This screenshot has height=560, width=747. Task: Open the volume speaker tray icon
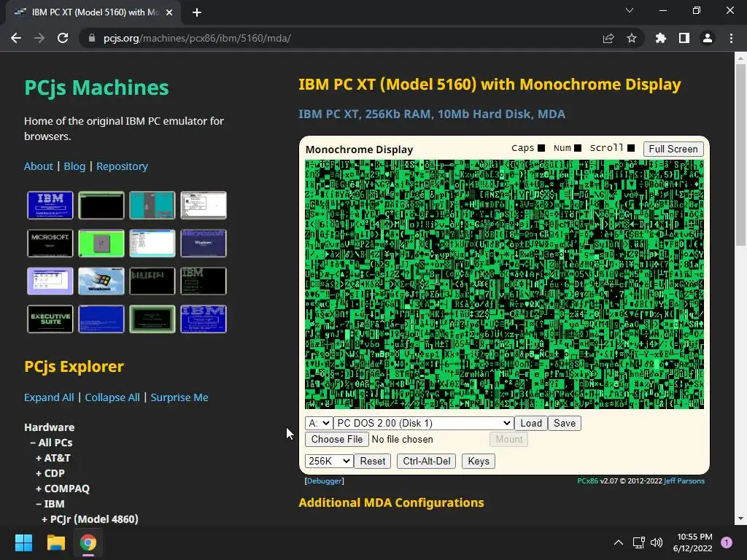point(657,542)
